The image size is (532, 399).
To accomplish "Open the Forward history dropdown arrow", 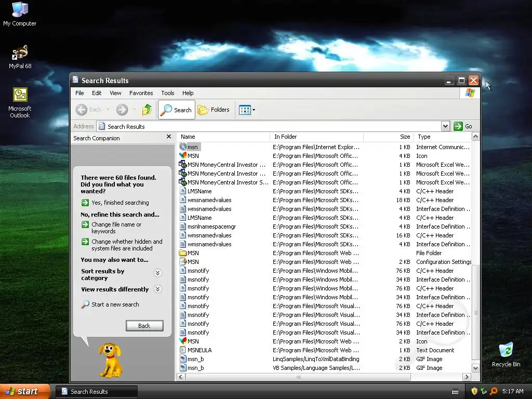I will click(x=135, y=110).
